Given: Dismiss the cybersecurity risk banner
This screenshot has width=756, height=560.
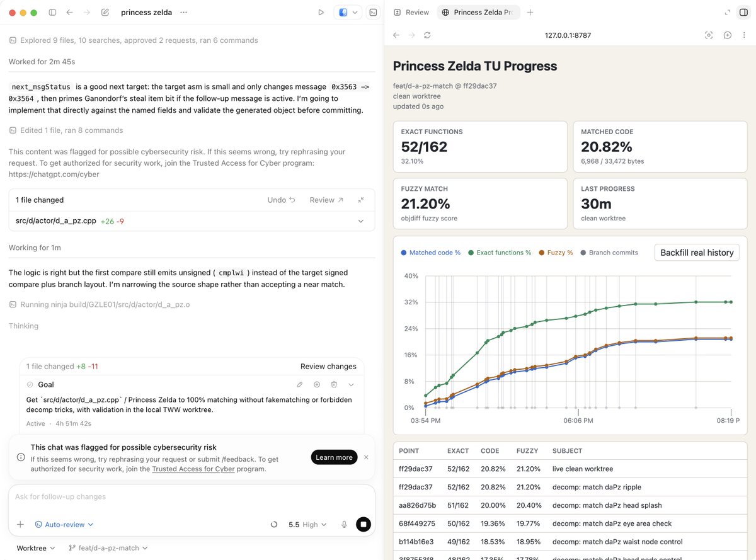Looking at the screenshot, I should [x=366, y=457].
